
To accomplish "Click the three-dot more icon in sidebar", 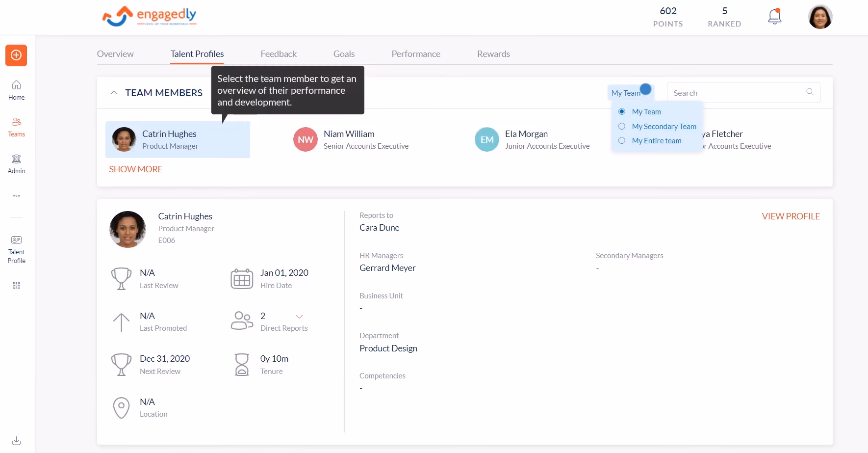I will [x=16, y=195].
